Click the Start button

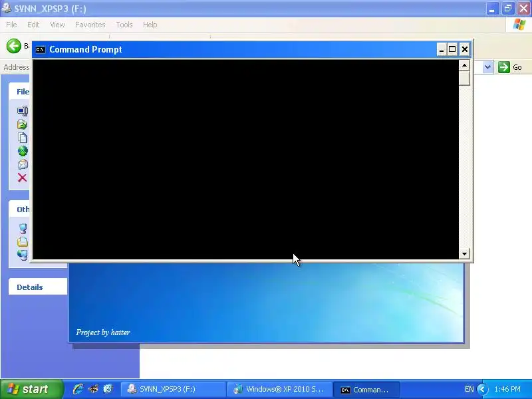point(31,389)
